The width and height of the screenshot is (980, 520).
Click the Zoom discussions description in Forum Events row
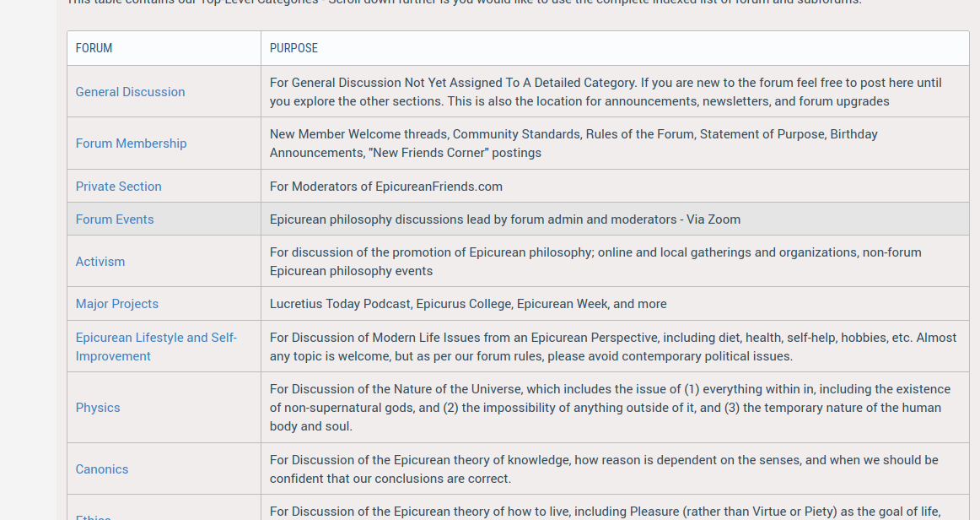[x=504, y=219]
